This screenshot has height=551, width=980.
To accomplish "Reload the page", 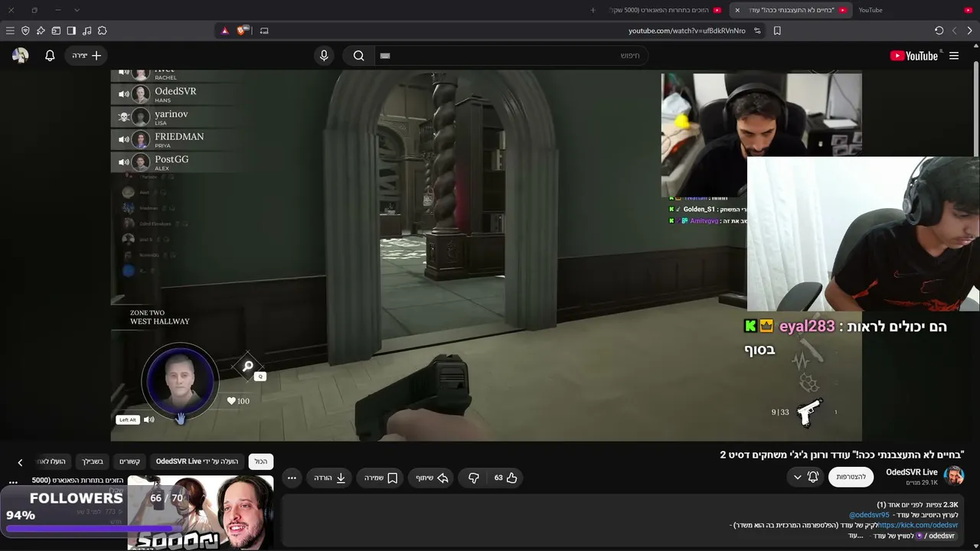I will tap(939, 31).
